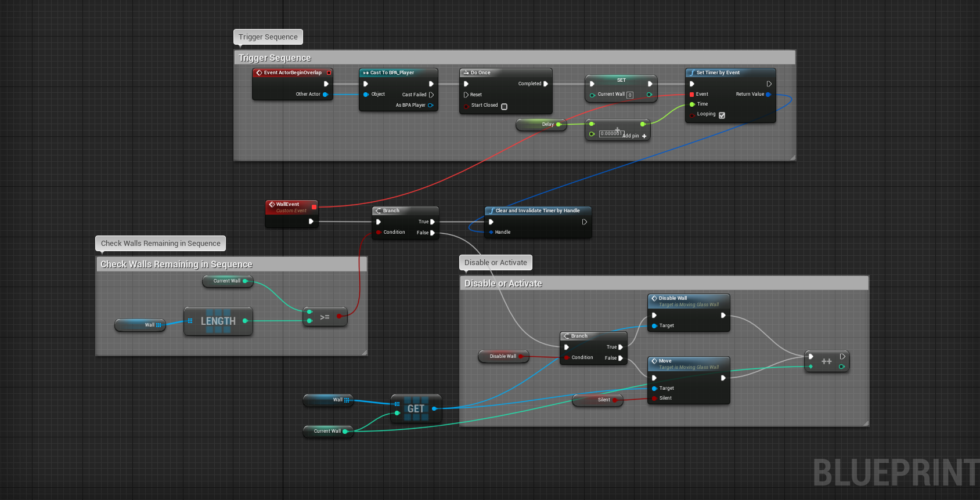Click the Silent variable node

pyautogui.click(x=597, y=400)
